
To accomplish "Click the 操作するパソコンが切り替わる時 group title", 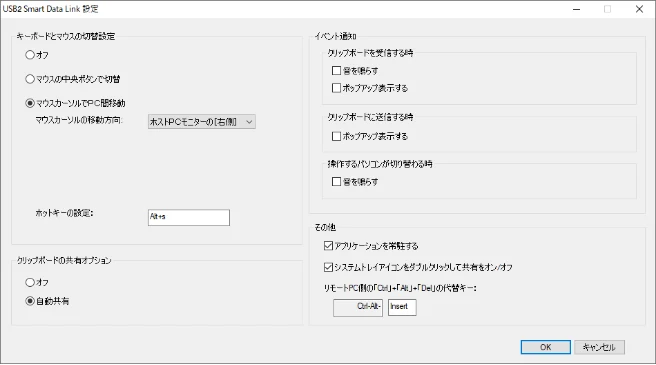I will [x=380, y=164].
